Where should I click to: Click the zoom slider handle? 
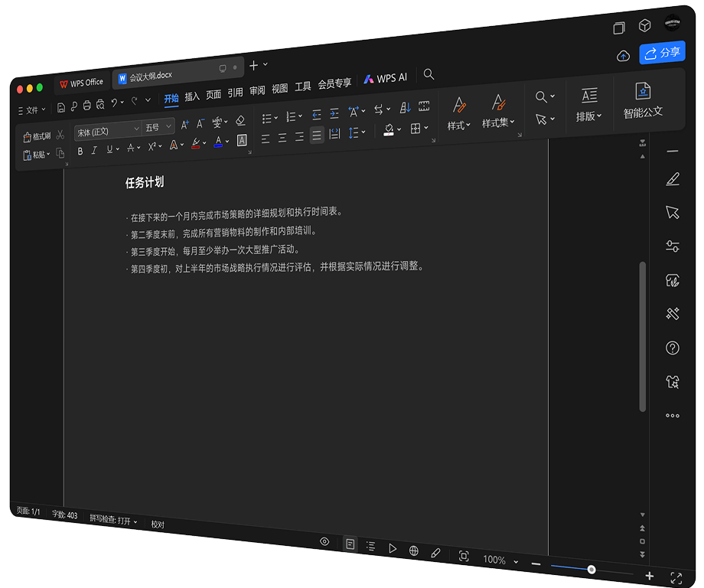[592, 569]
